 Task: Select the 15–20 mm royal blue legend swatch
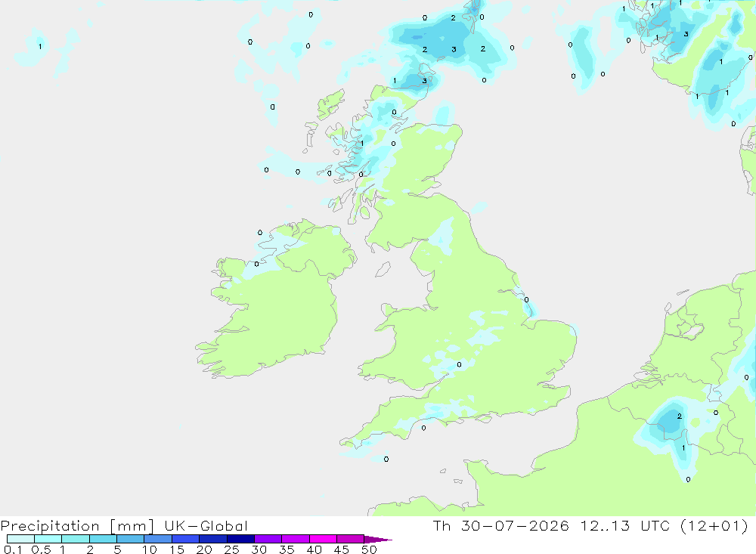coord(186,539)
